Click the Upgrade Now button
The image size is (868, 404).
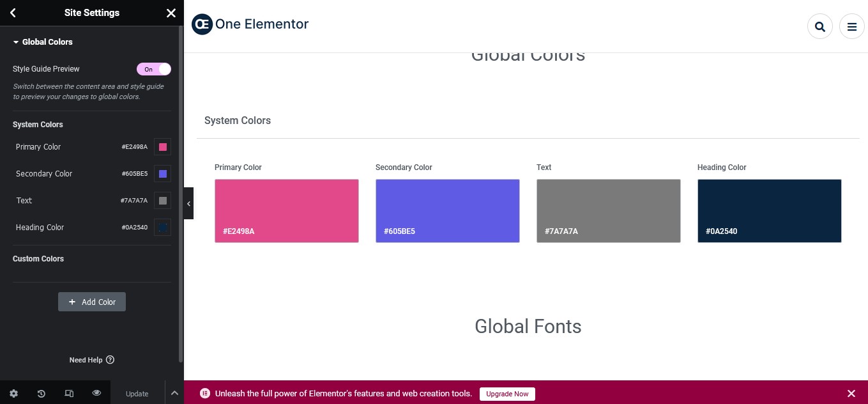tap(507, 394)
